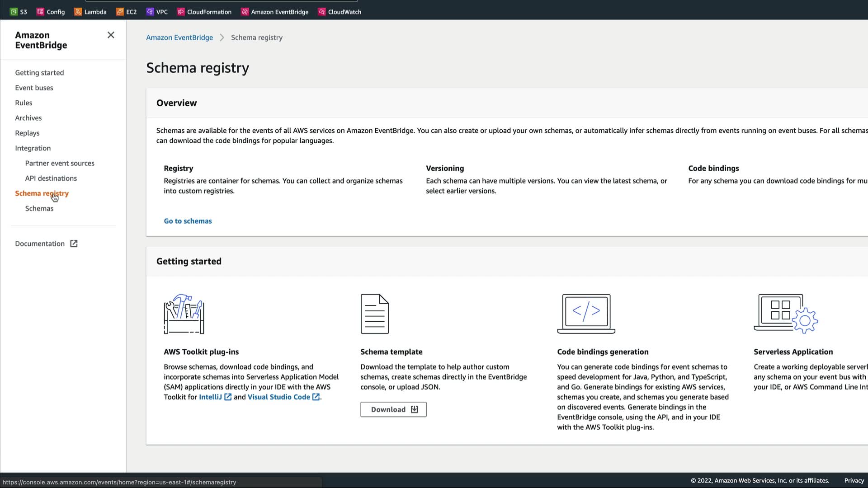Open Partner event sources under Integration
868x488 pixels.
coord(60,163)
